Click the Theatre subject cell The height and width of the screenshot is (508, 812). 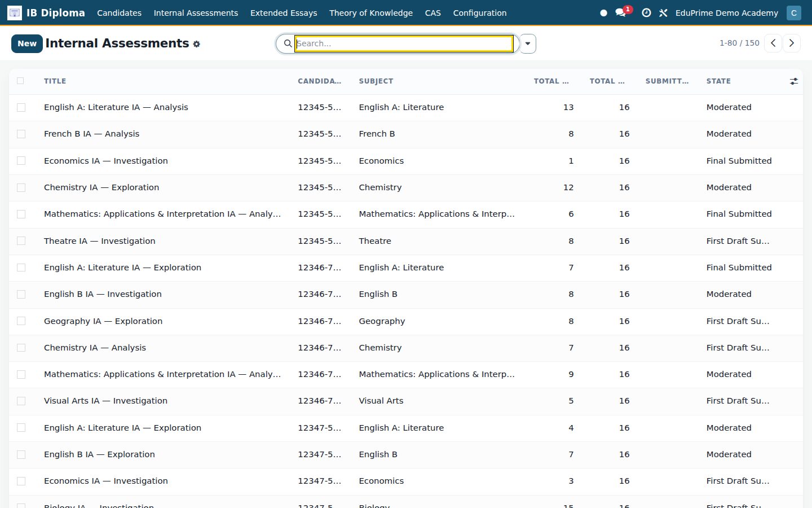pos(375,241)
